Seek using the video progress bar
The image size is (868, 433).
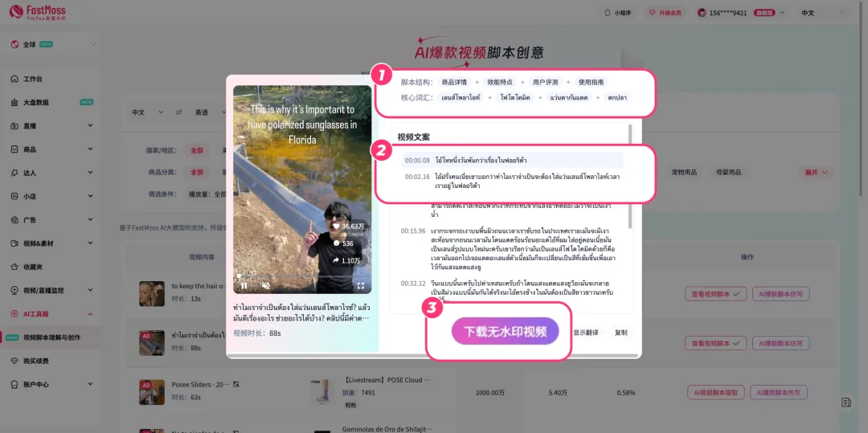[x=301, y=276]
